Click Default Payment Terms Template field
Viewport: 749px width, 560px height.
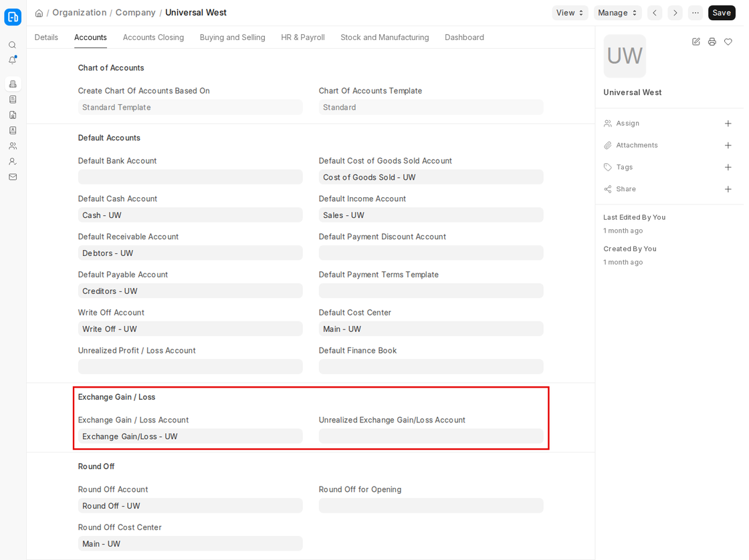(431, 291)
